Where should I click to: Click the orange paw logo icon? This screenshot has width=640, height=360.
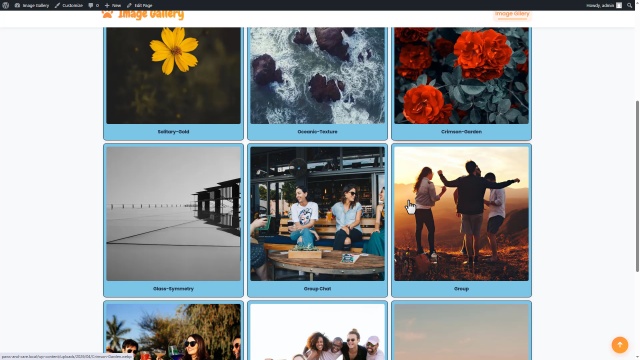coord(107,14)
